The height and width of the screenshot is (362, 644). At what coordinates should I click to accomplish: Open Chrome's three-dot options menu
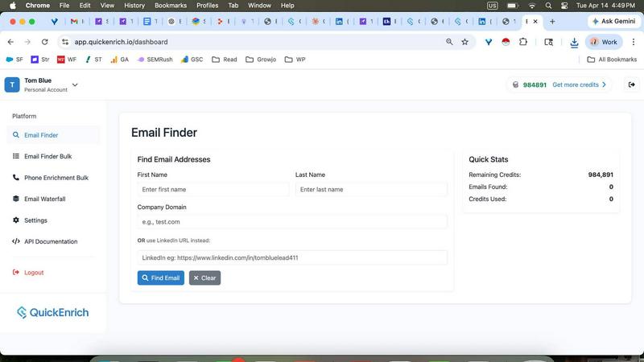pos(634,42)
